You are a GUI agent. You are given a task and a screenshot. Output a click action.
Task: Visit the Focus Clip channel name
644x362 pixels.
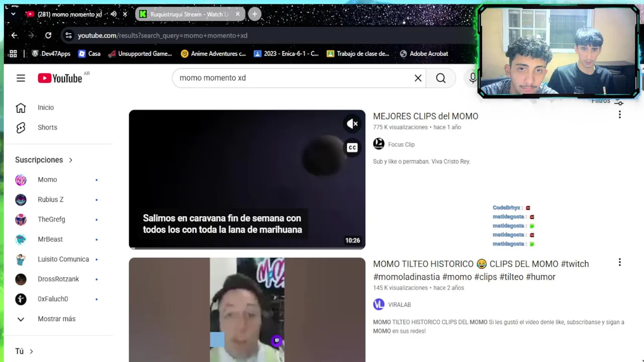(x=401, y=144)
